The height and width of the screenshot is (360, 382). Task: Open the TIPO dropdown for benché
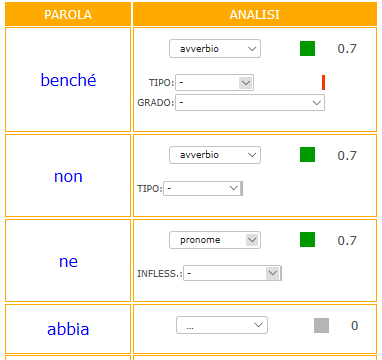point(214,82)
